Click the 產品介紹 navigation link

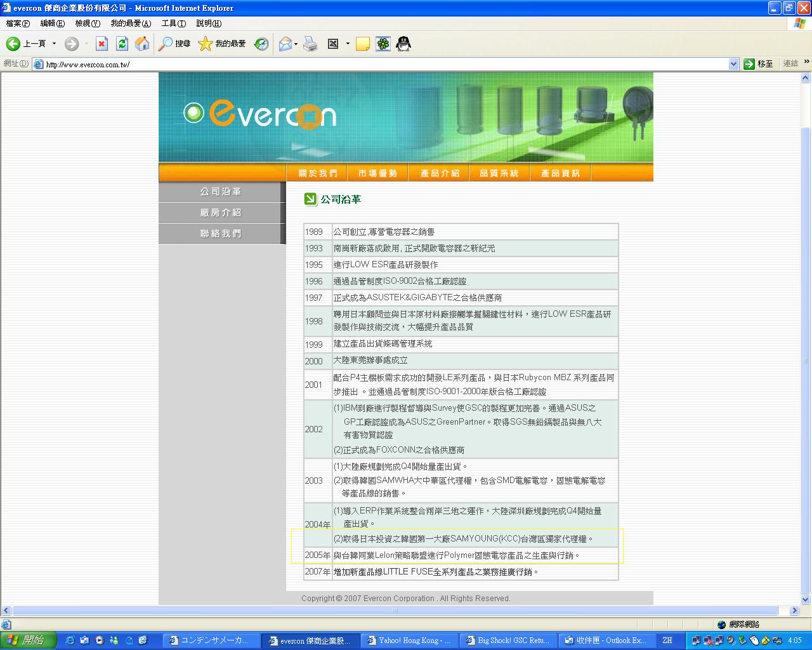click(440, 173)
